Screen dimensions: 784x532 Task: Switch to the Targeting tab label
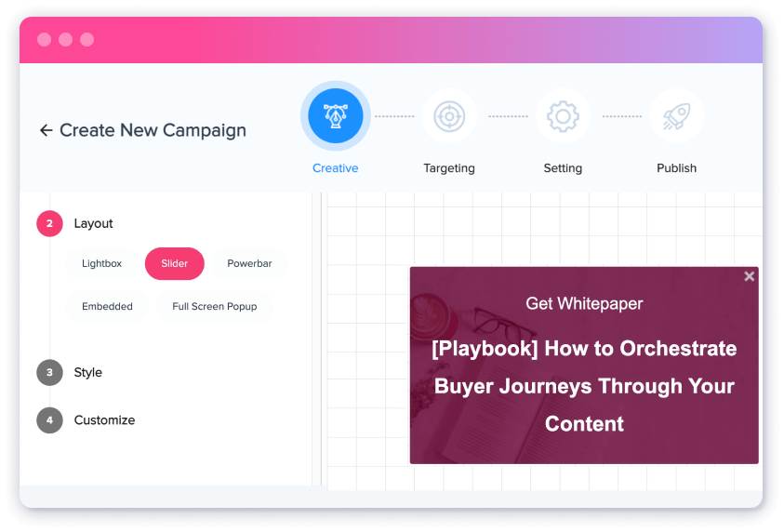tap(449, 168)
